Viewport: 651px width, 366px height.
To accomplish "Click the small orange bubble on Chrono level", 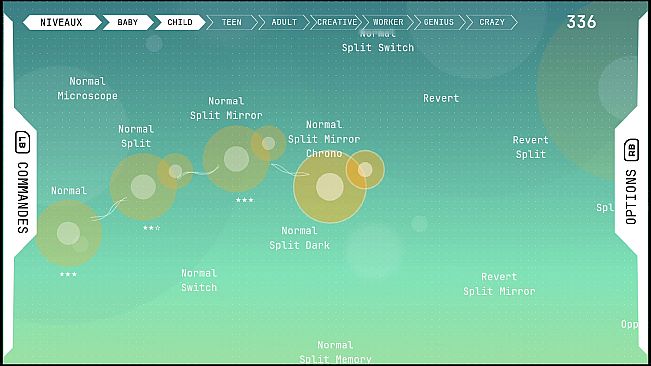I will tap(365, 170).
